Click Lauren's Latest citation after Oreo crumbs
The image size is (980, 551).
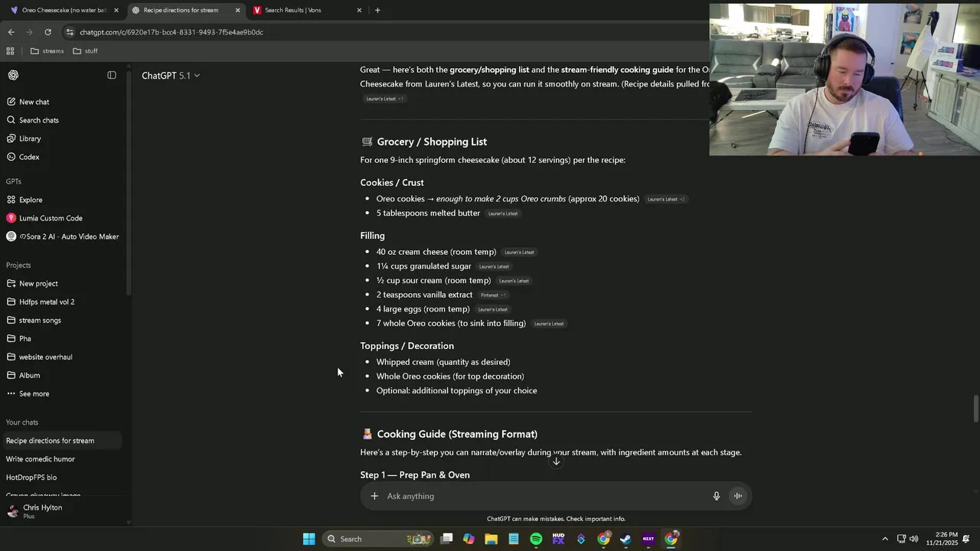667,199
